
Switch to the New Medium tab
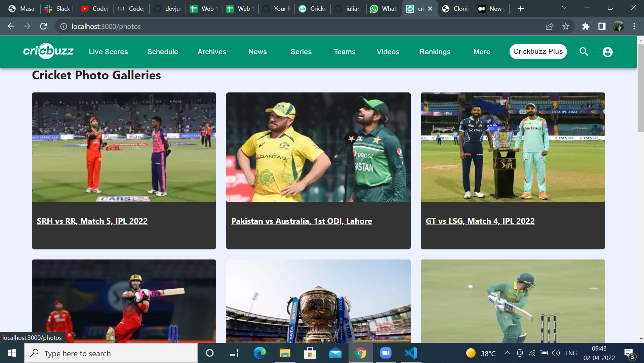tap(492, 9)
